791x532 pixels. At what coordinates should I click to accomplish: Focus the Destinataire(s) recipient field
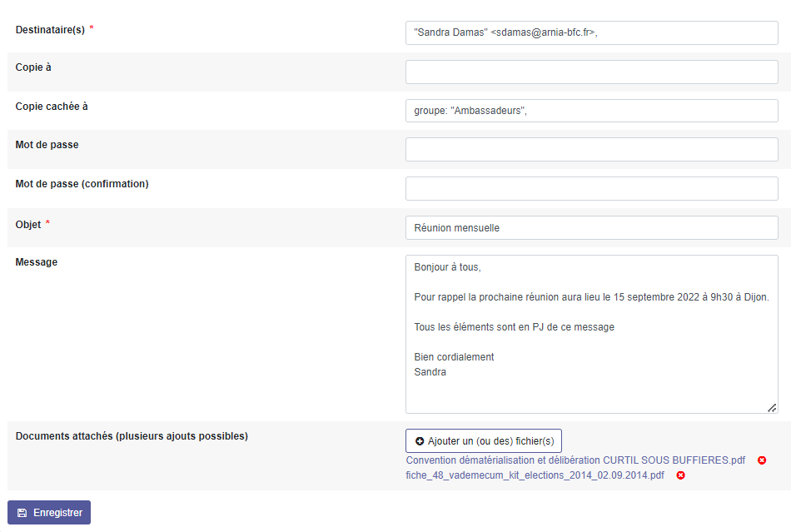(x=591, y=33)
